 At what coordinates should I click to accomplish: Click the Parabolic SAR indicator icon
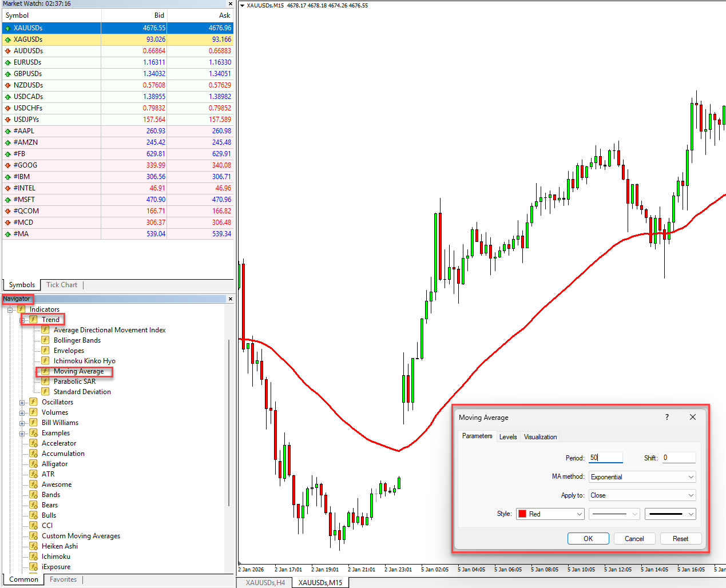click(45, 382)
